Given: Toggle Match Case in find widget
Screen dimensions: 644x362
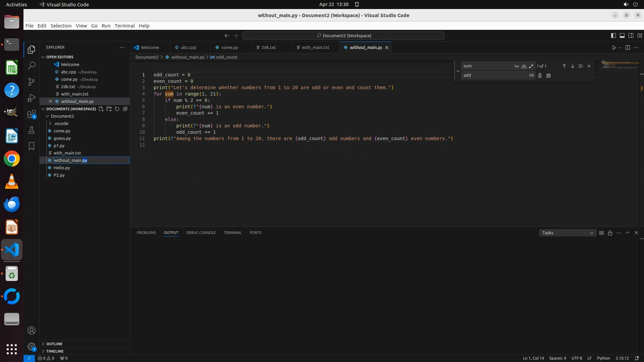Looking at the screenshot, I should click(517, 66).
